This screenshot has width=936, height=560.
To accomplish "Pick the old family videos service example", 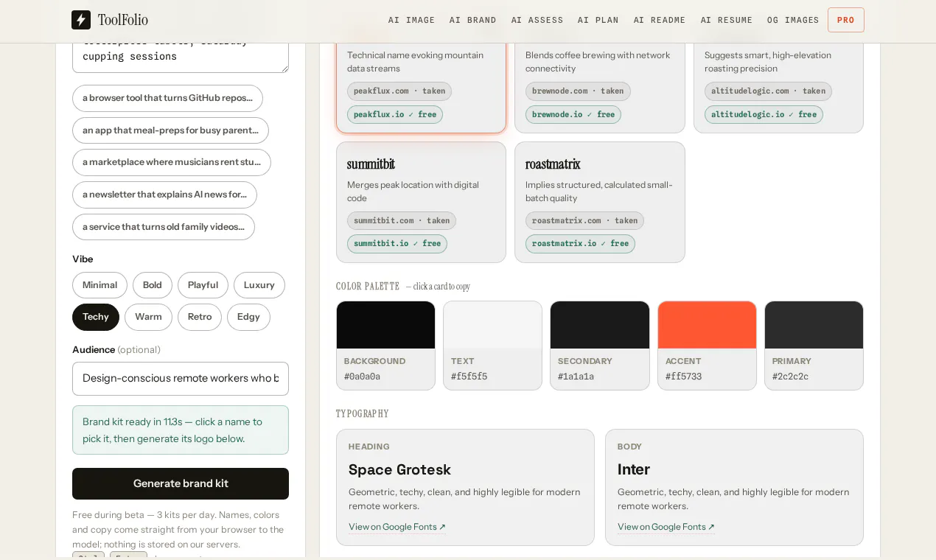I will click(x=164, y=227).
